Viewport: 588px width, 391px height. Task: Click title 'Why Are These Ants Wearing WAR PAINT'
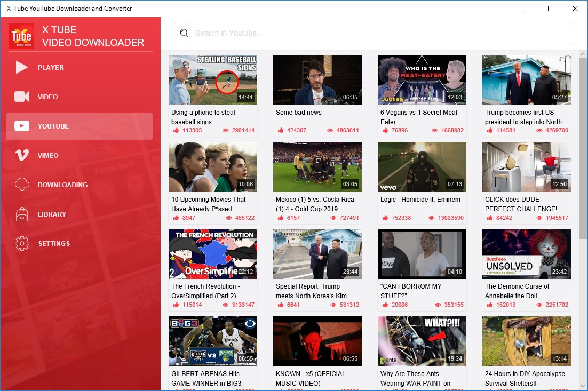(415, 379)
